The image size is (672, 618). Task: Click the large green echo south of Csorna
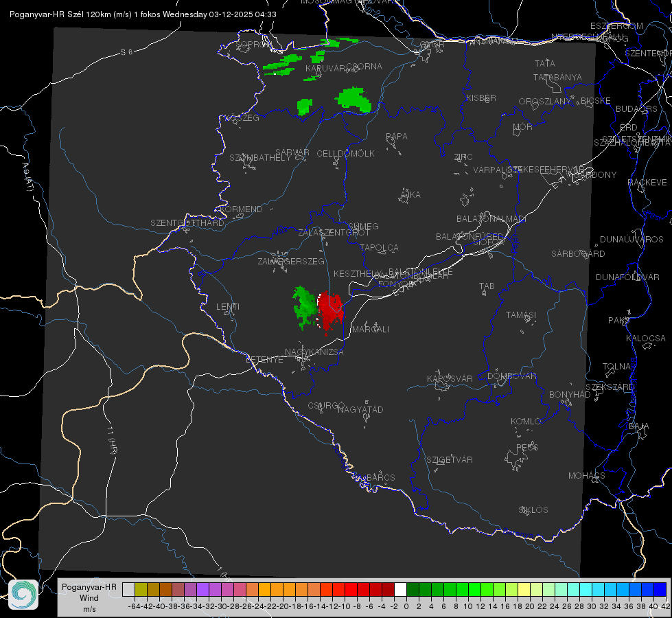click(354, 100)
